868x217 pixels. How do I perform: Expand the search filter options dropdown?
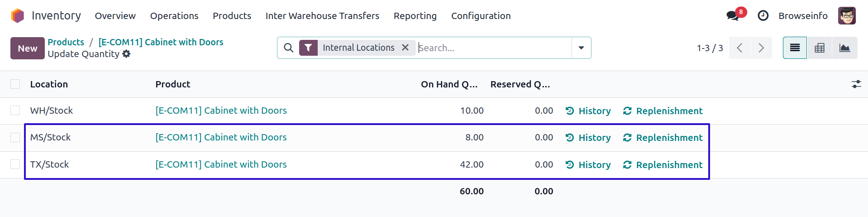[x=581, y=48]
